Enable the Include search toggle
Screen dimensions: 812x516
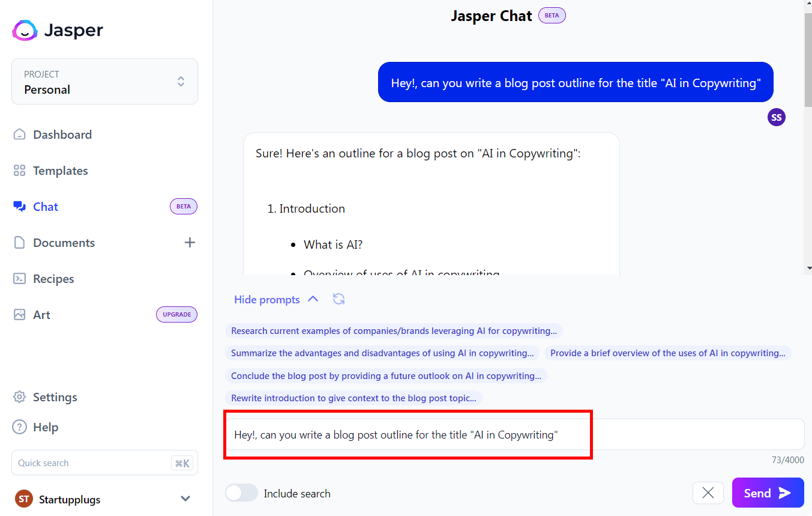(x=241, y=493)
